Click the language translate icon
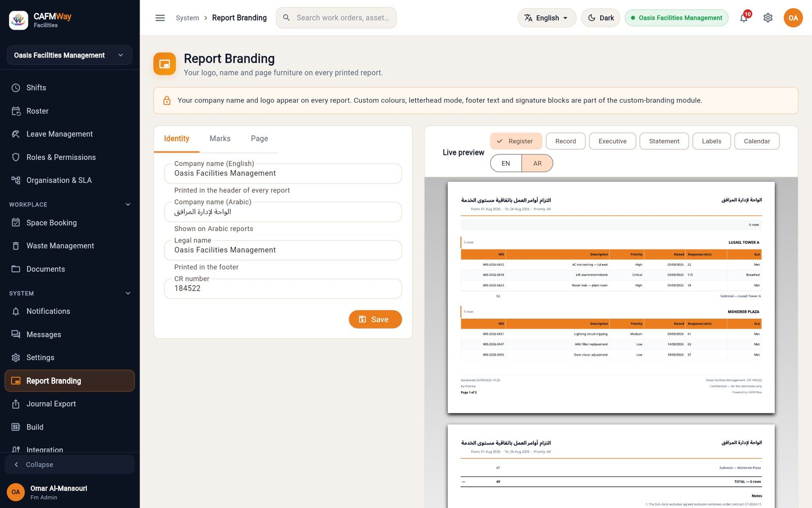 tap(528, 18)
